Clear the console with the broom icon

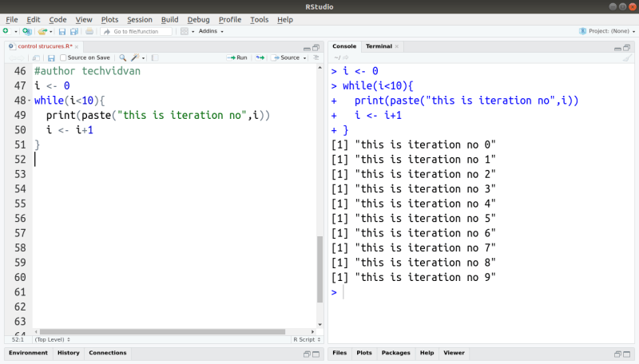627,57
